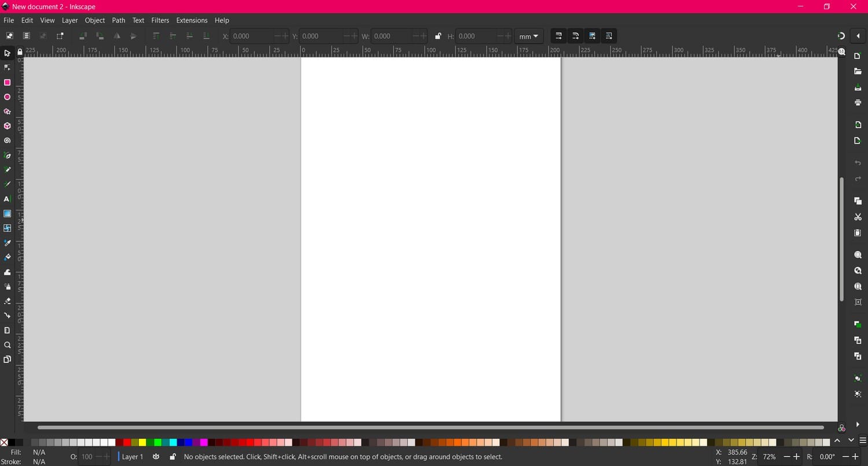This screenshot has height=466, width=868.
Task: Click the X coordinate input field
Action: coord(252,36)
